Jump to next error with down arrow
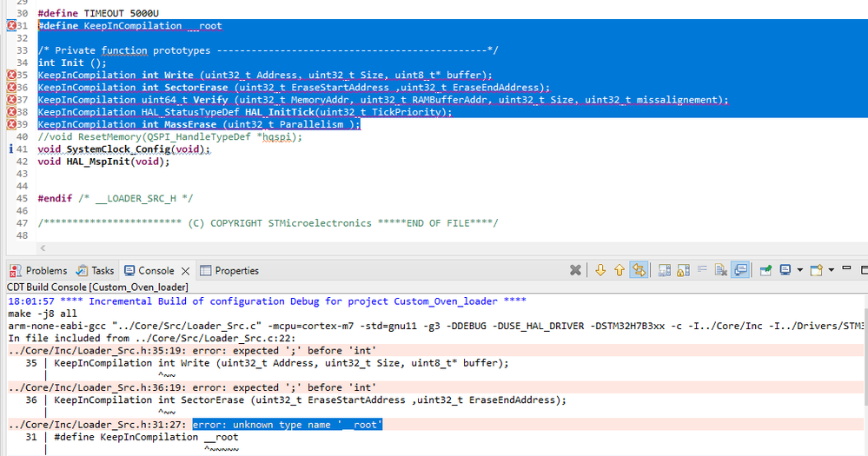Image resolution: width=868 pixels, height=456 pixels. click(600, 270)
